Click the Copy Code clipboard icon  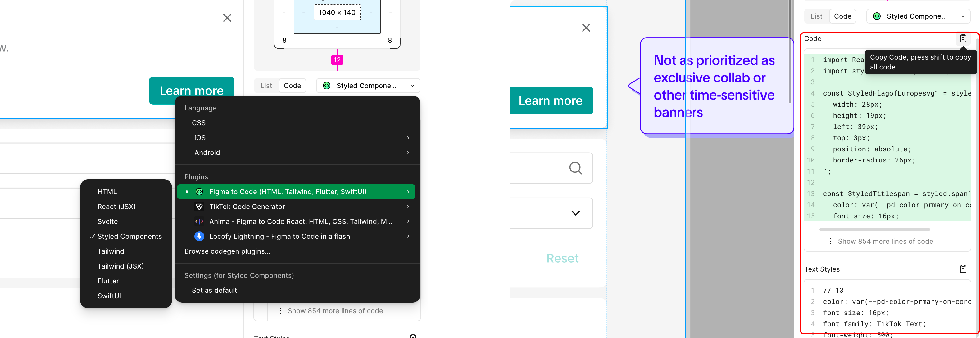coord(963,38)
